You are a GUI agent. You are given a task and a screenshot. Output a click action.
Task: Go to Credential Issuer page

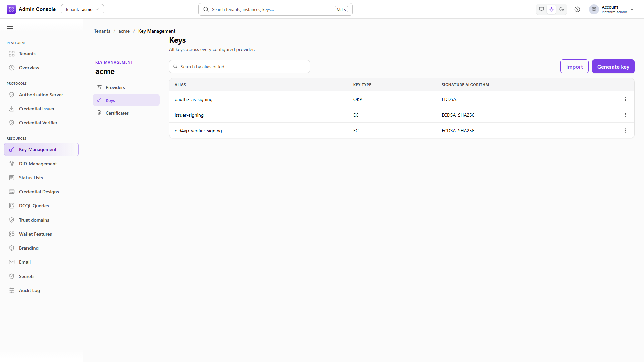pyautogui.click(x=41, y=109)
